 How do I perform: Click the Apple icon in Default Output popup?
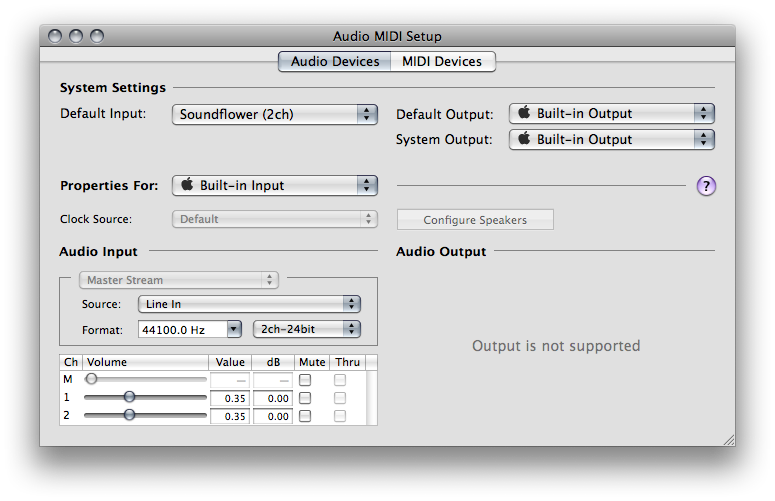coord(524,113)
